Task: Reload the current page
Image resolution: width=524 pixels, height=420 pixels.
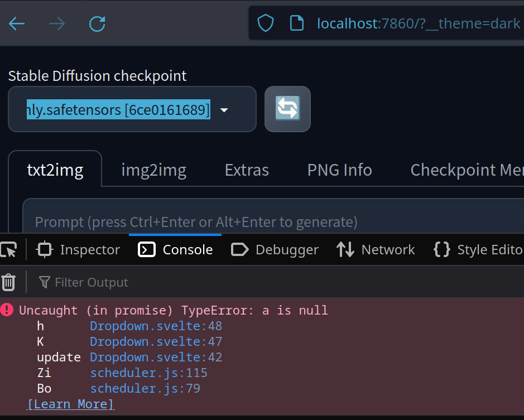Action: 97,23
